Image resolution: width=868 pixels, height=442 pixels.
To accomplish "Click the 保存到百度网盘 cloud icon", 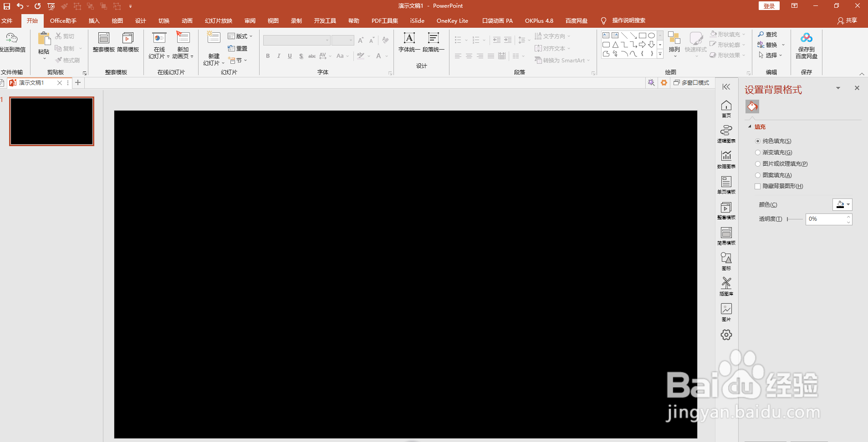I will (x=807, y=37).
